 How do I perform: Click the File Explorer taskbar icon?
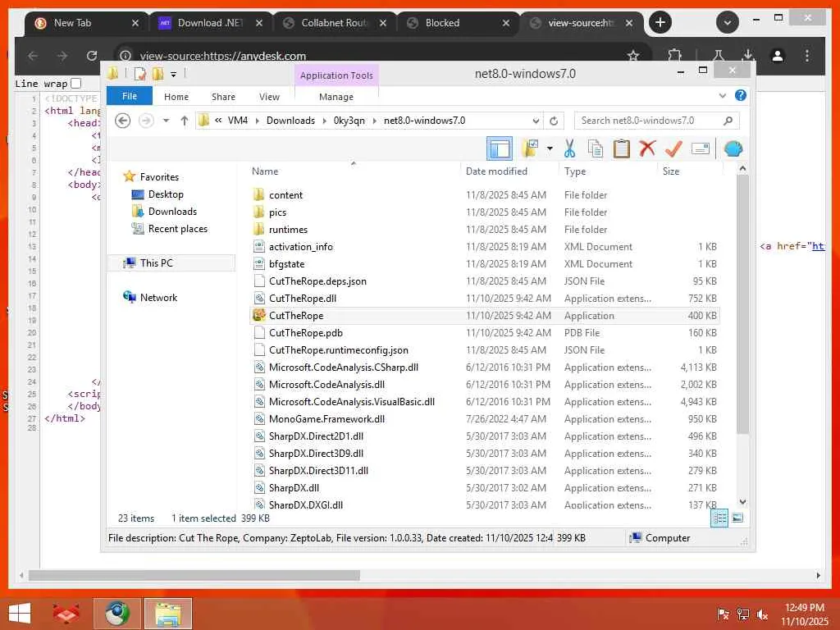tap(167, 614)
